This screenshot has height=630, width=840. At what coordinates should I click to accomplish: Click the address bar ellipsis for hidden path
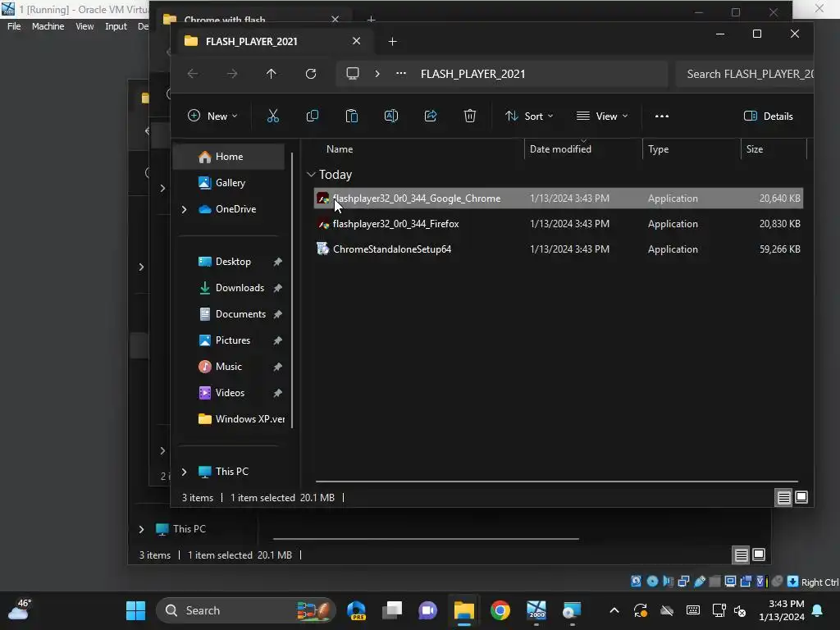(400, 73)
